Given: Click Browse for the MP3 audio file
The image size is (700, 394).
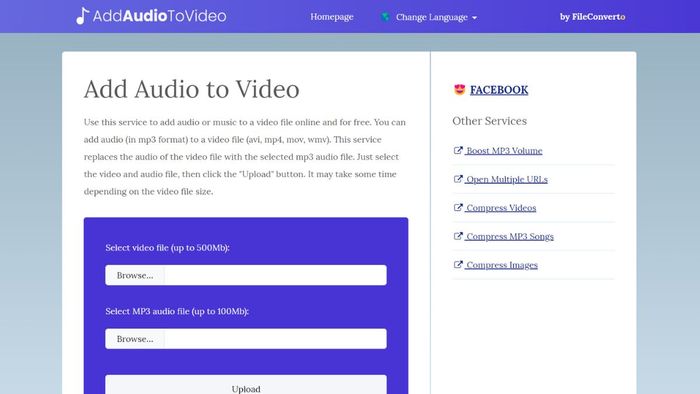Looking at the screenshot, I should [x=135, y=339].
